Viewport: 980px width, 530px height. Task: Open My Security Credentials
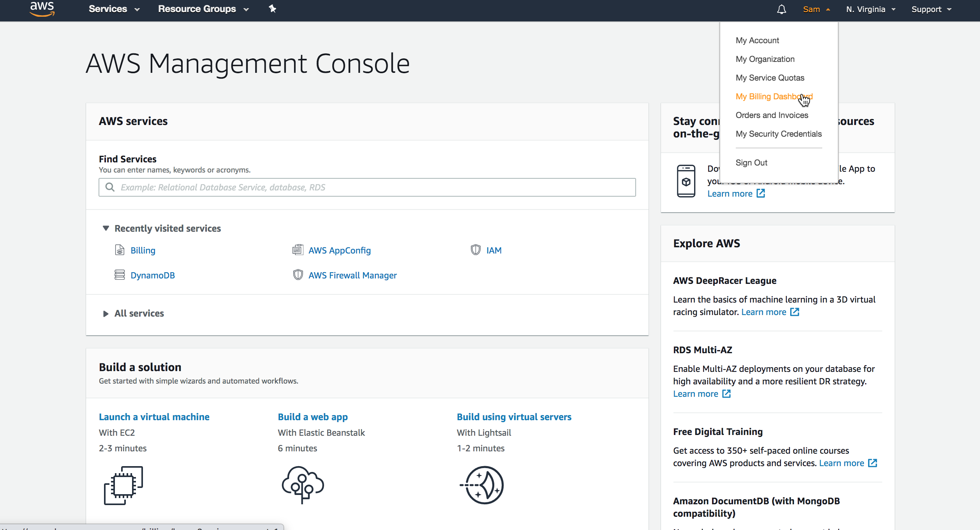coord(779,134)
